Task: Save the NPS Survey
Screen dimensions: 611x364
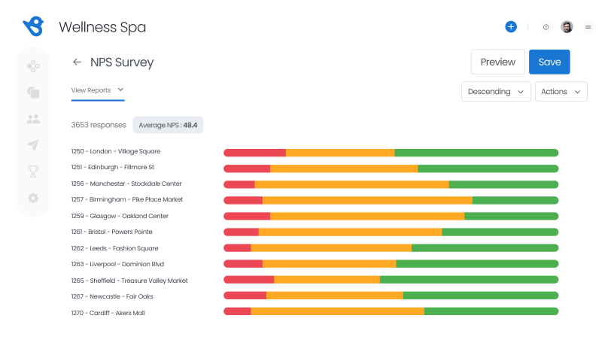Action: tap(549, 62)
